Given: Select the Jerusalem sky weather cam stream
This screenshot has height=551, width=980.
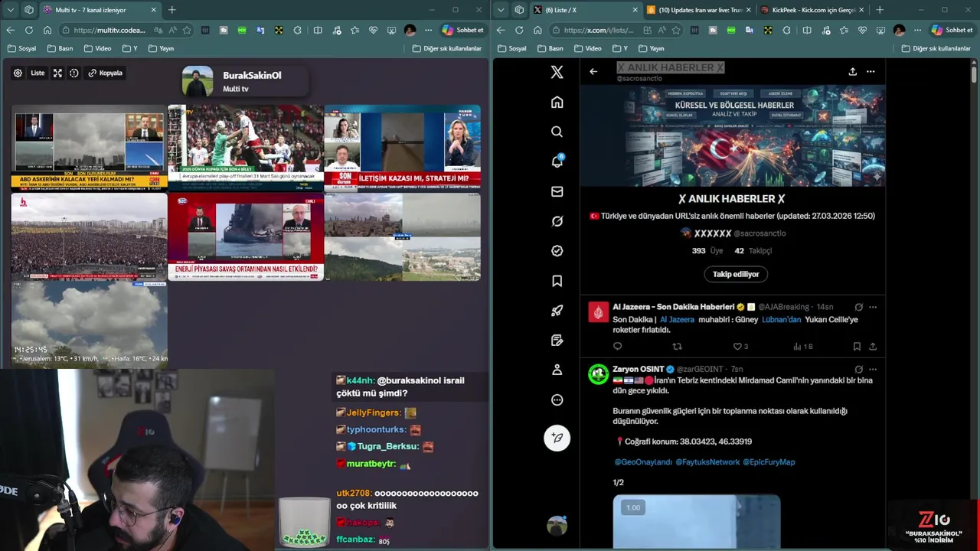Looking at the screenshot, I should (x=89, y=324).
